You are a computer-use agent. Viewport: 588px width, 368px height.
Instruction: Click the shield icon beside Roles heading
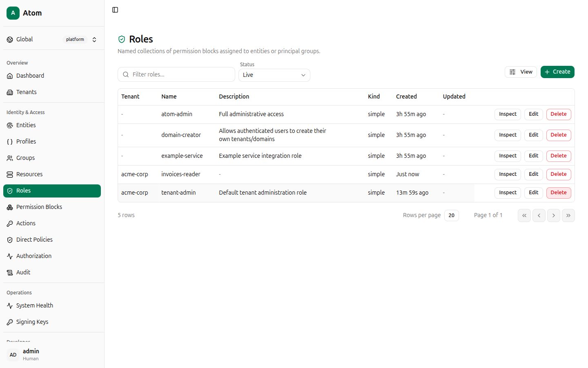coord(122,39)
